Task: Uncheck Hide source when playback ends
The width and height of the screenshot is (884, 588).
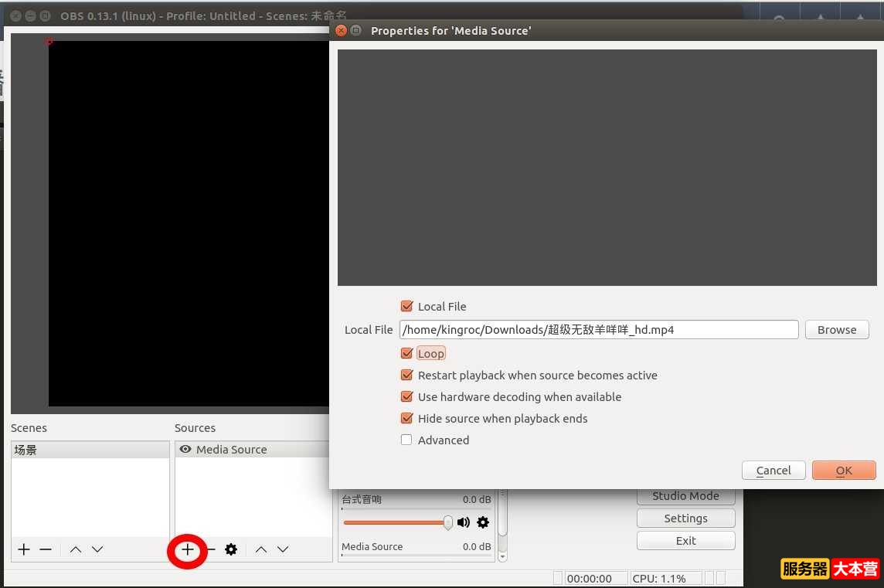Action: 406,418
